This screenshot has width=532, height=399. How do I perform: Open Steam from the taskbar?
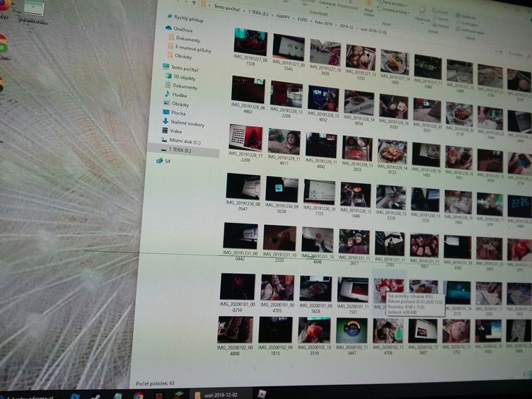click(97, 396)
